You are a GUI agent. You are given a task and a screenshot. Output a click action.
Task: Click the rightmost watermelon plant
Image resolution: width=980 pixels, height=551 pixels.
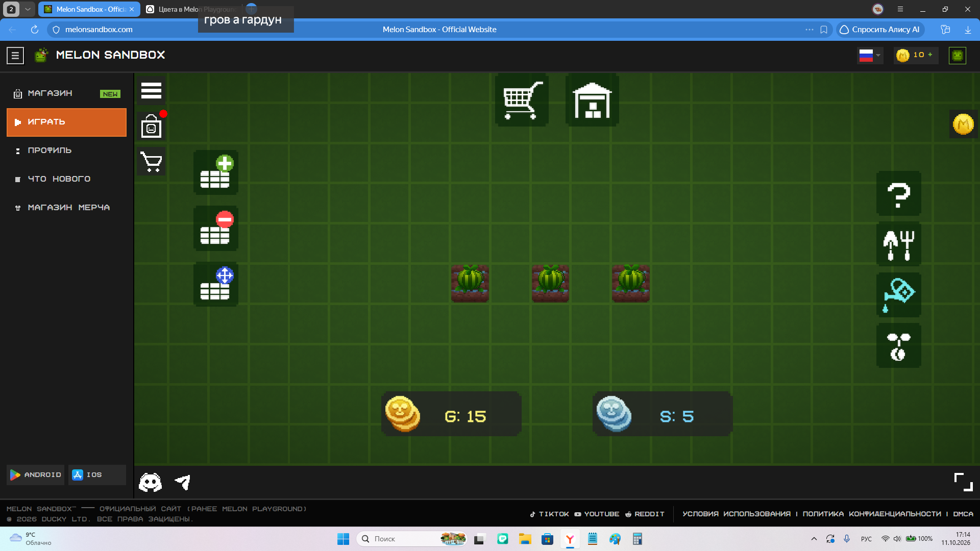[631, 283]
